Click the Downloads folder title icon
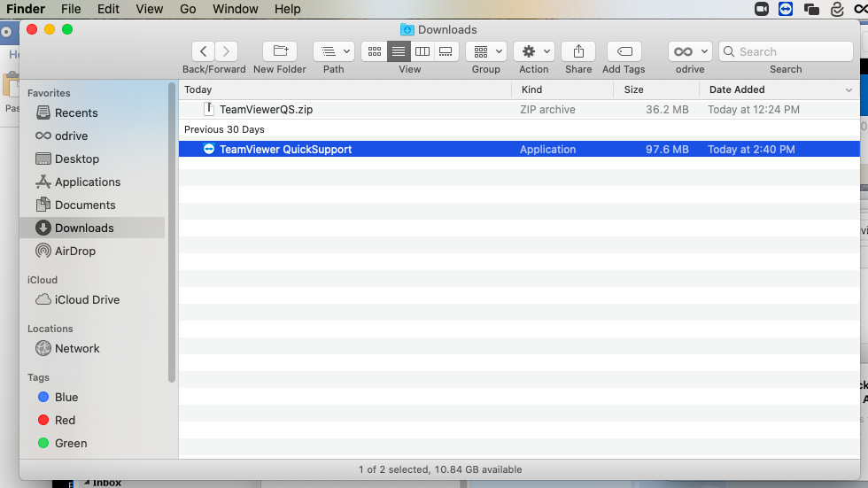Viewport: 868px width, 488px height. point(407,29)
